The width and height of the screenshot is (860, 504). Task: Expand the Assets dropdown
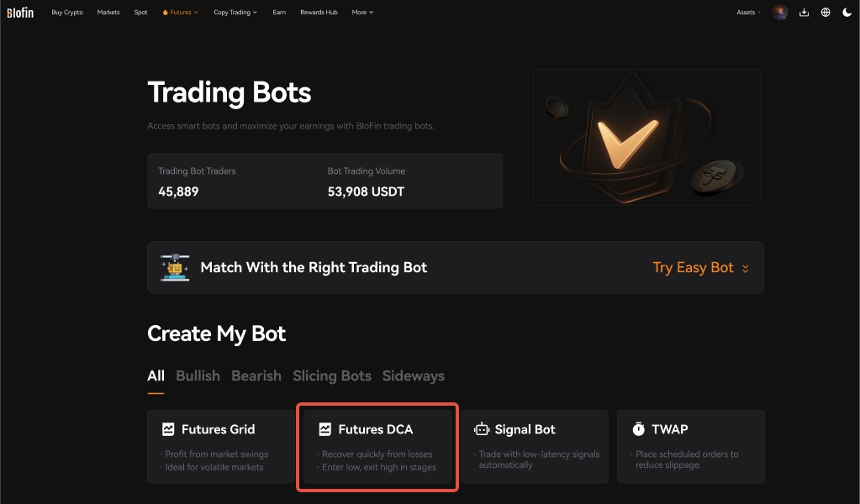coord(747,12)
